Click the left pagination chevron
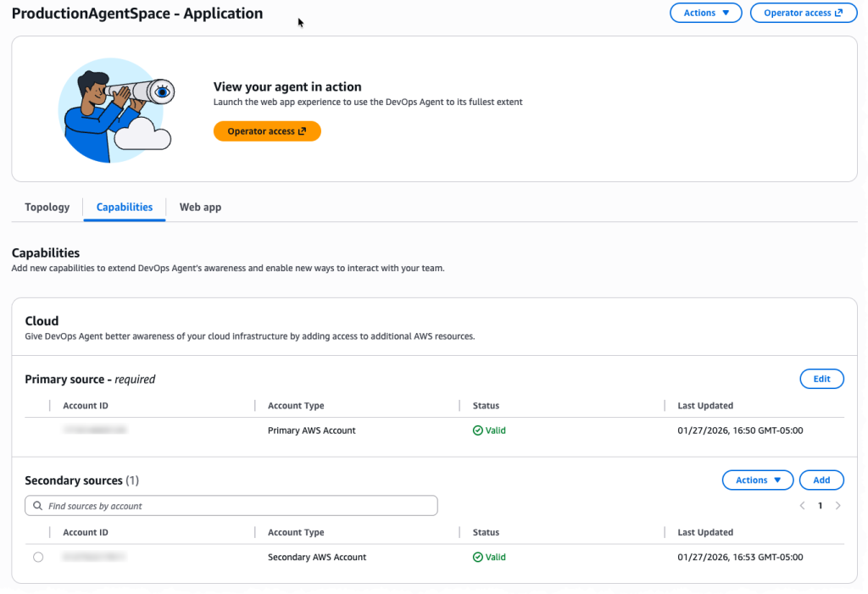Viewport: 868px width, 594px height. point(802,505)
